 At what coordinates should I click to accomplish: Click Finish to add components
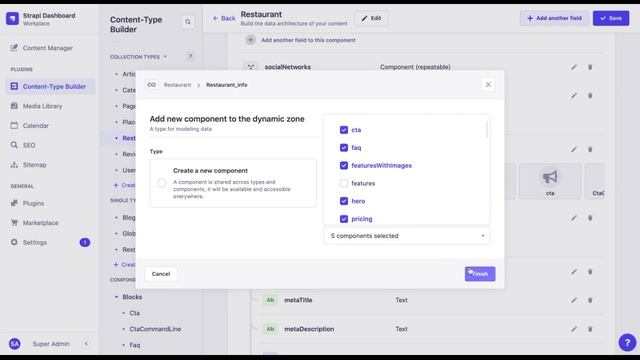tap(480, 274)
